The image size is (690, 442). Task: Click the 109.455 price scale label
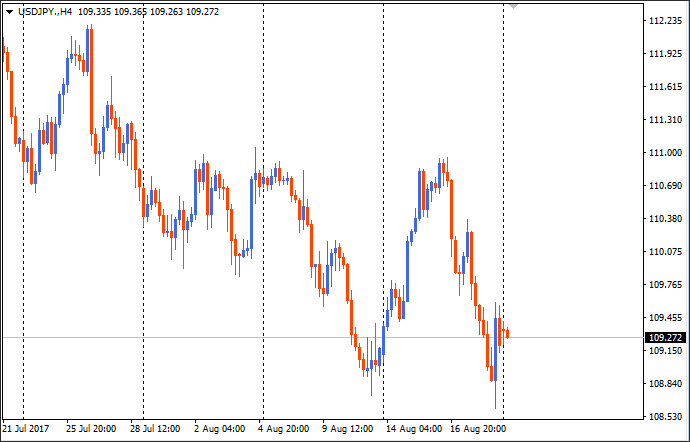pos(665,318)
